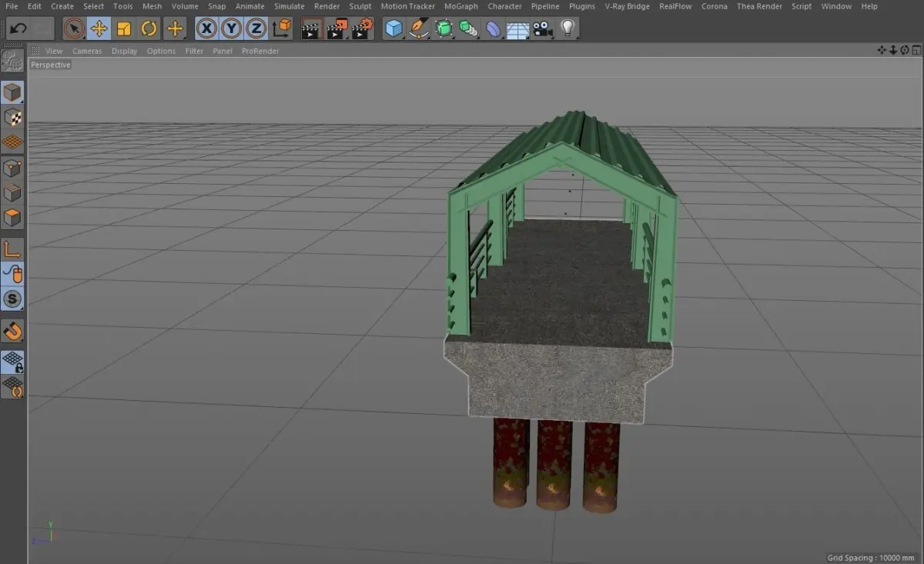
Task: Open the Camera objects palette
Action: click(543, 29)
